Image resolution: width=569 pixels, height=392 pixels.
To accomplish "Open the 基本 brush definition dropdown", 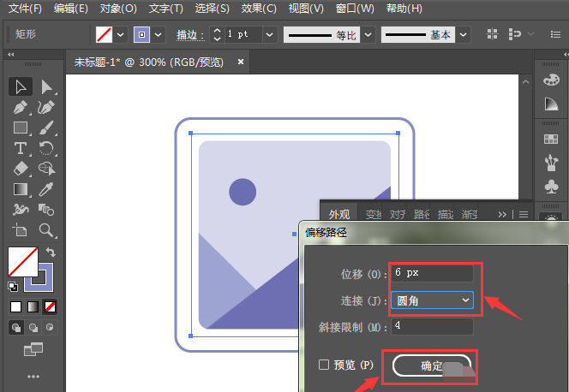I will click(x=463, y=35).
